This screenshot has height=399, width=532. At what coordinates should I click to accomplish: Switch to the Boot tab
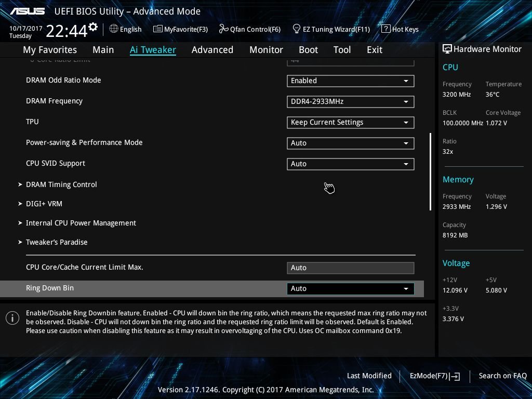[308, 50]
